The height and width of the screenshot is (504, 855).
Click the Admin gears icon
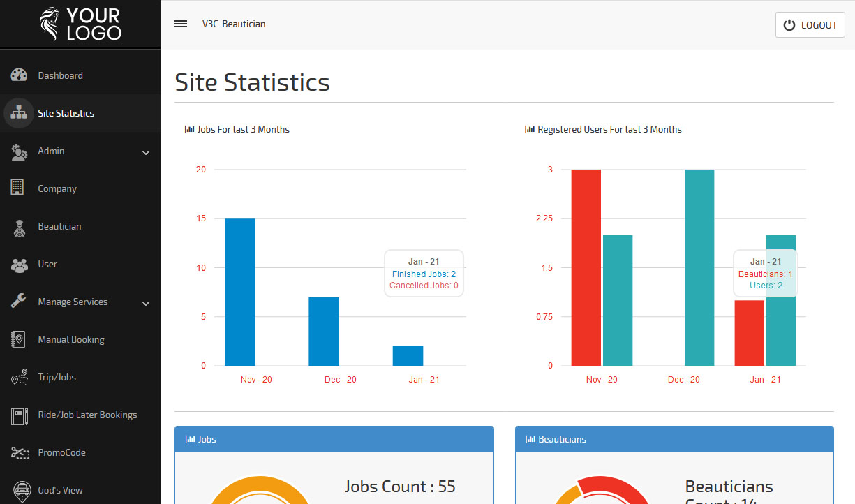pos(19,151)
